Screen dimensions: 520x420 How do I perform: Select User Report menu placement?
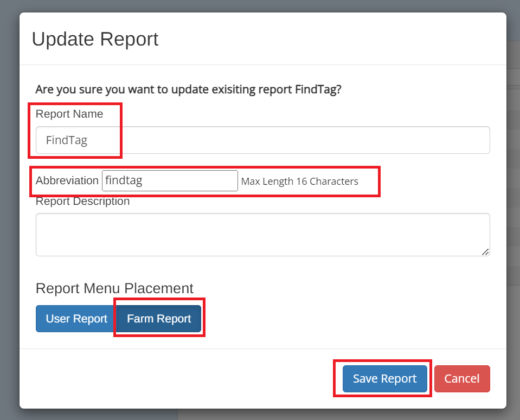pos(76,319)
